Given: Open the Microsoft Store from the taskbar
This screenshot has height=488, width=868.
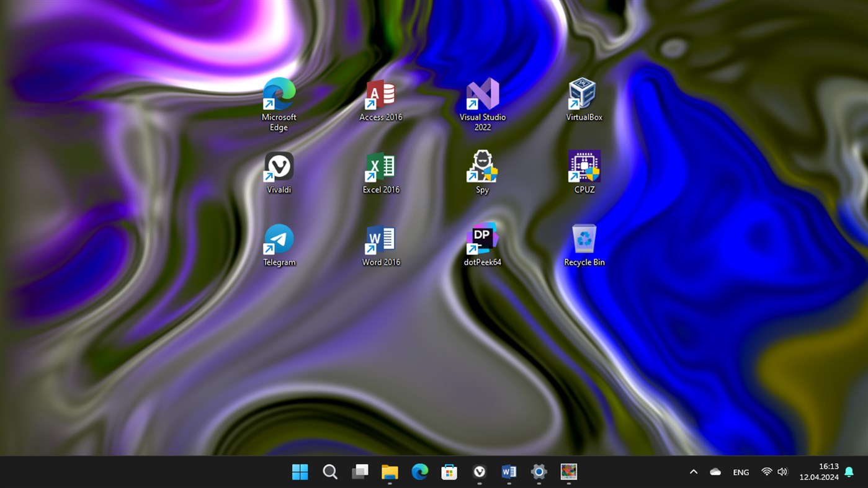Looking at the screenshot, I should point(449,472).
